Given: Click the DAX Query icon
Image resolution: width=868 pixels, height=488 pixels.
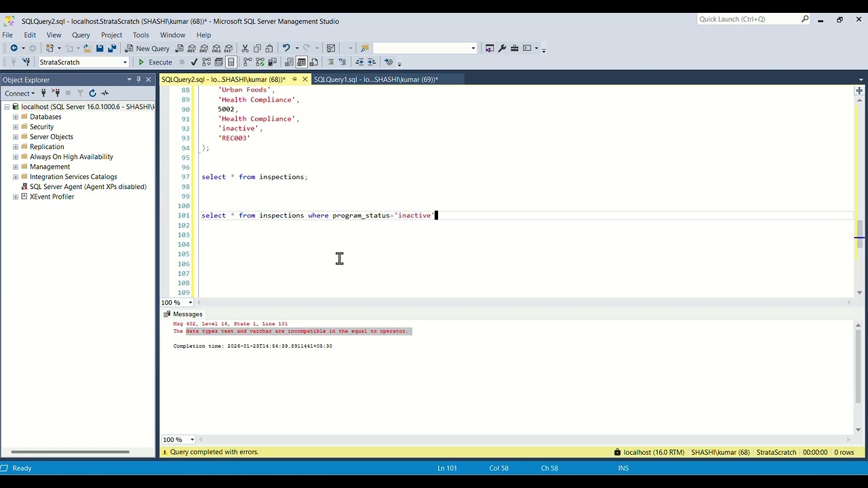Looking at the screenshot, I should click(229, 48).
